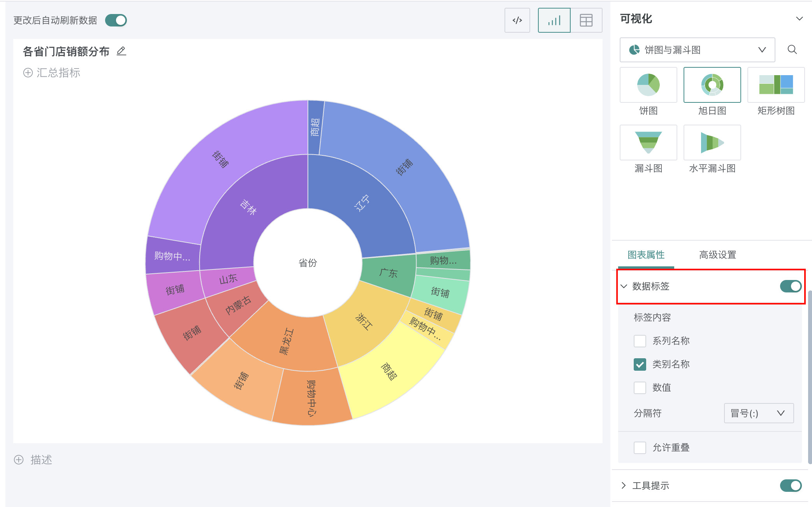The height and width of the screenshot is (507, 812).
Task: Click the 辽宁 sunburst segment
Action: [361, 203]
